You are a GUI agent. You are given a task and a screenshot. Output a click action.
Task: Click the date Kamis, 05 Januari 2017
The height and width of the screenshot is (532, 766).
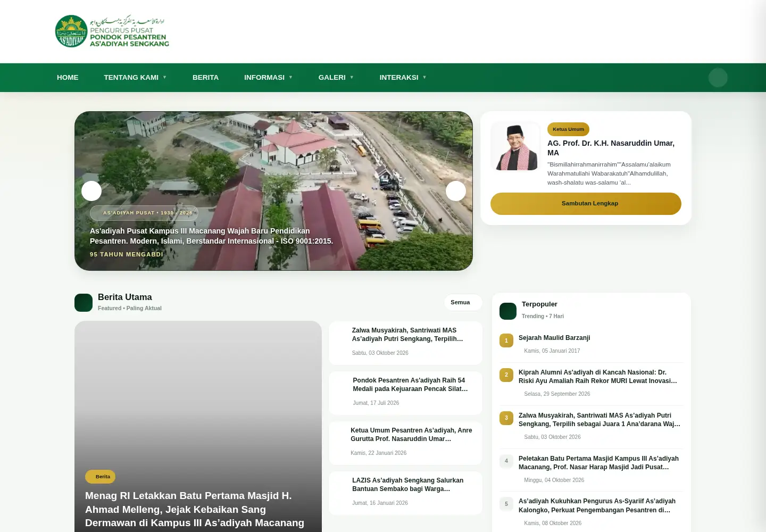coord(552,351)
